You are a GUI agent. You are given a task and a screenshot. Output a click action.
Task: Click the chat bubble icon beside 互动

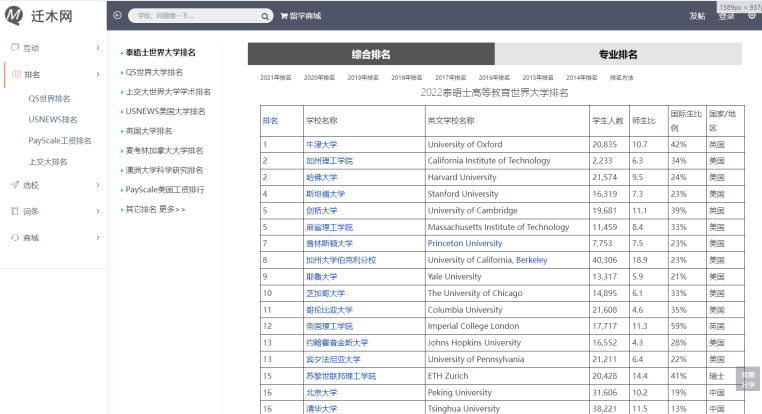tap(15, 48)
